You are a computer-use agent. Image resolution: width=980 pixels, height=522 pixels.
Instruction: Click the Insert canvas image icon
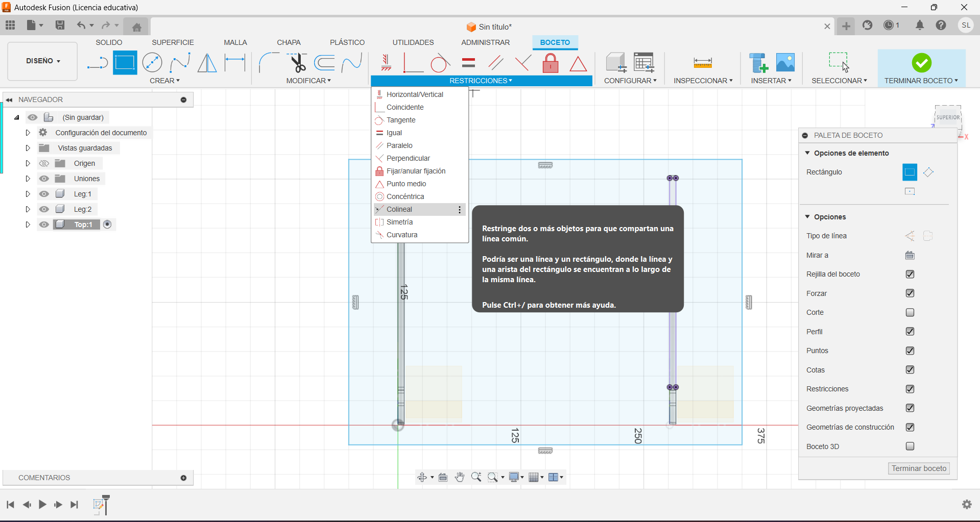pos(785,63)
